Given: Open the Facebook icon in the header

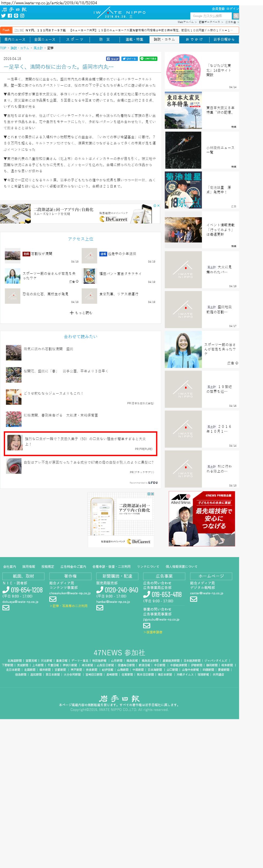Looking at the screenshot, I should [x=10, y=16].
